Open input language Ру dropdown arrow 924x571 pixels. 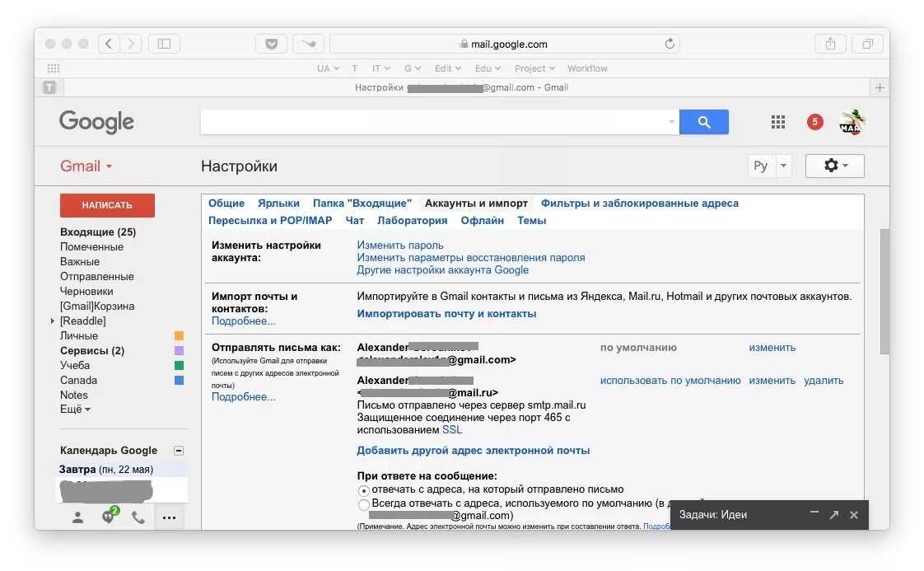click(x=783, y=166)
